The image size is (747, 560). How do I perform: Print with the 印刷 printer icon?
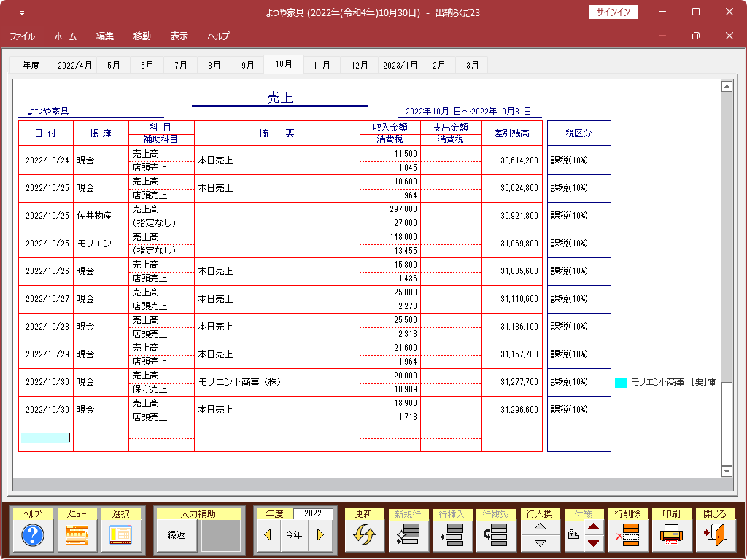tap(672, 535)
